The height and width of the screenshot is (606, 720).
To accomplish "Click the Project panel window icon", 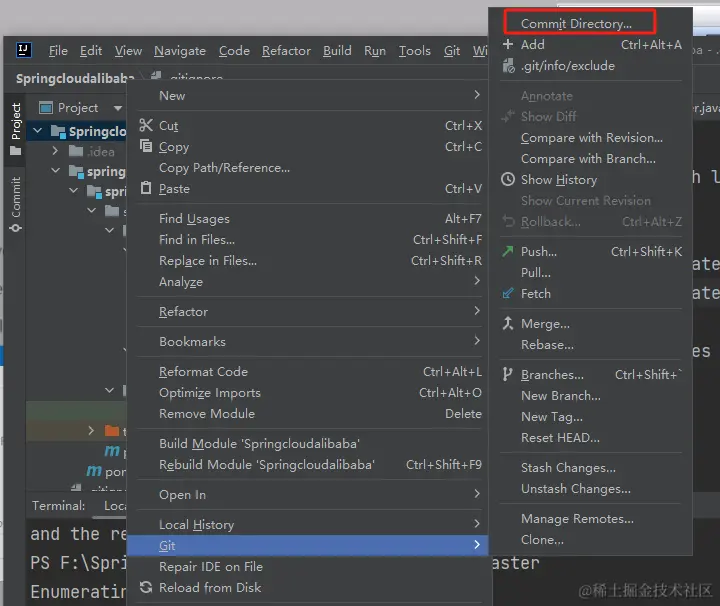I will [46, 108].
